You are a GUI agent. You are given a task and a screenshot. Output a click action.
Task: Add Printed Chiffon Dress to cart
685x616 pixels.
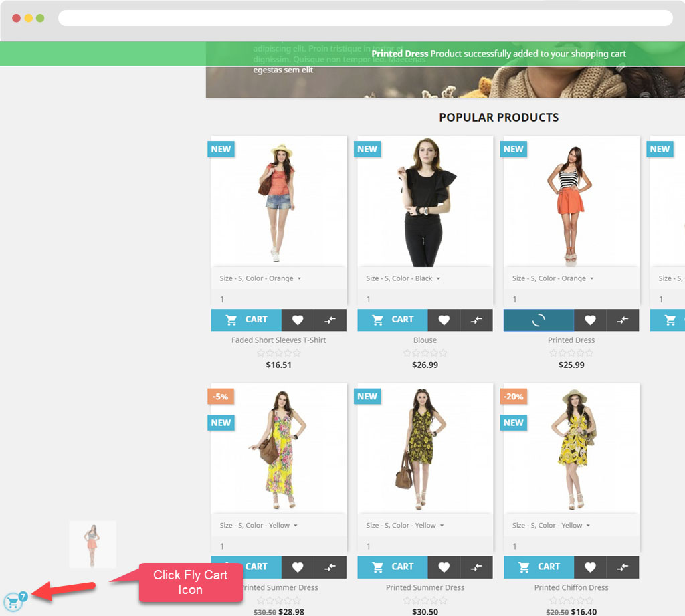tap(539, 567)
